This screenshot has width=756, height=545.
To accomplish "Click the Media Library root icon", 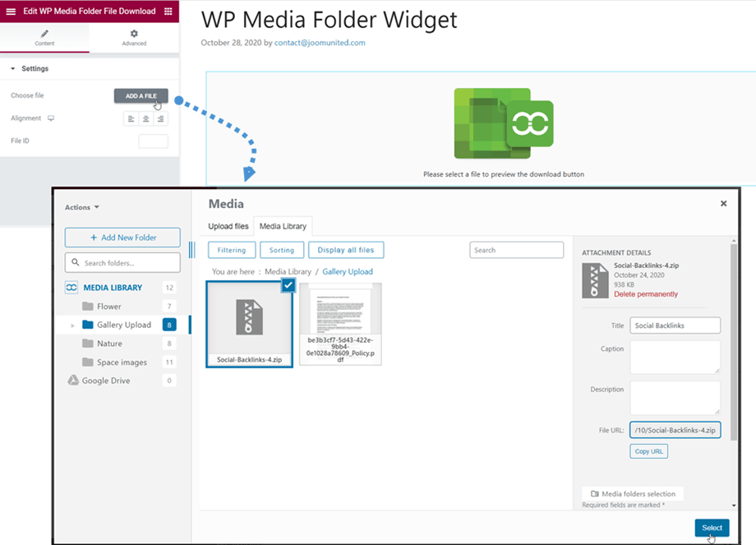I will (x=71, y=288).
